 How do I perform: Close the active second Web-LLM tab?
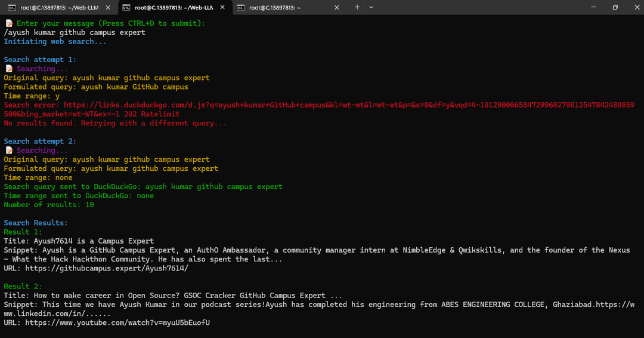click(x=222, y=7)
